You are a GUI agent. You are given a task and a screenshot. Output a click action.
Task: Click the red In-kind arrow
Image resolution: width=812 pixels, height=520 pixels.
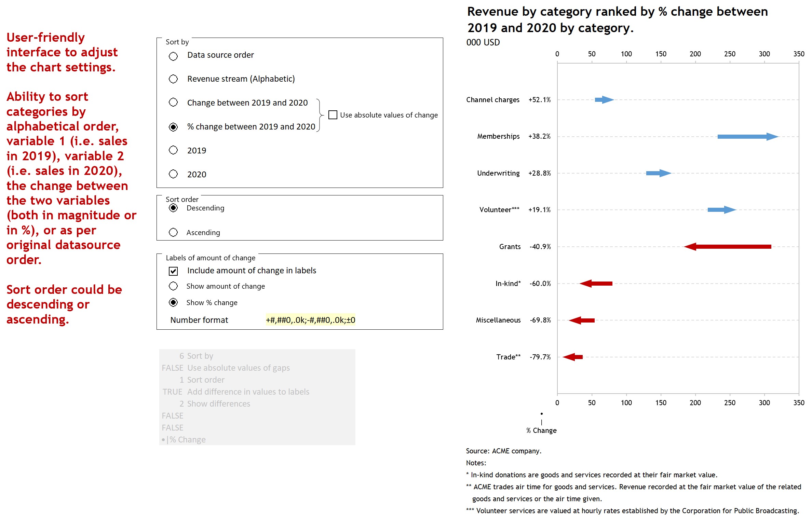(596, 283)
